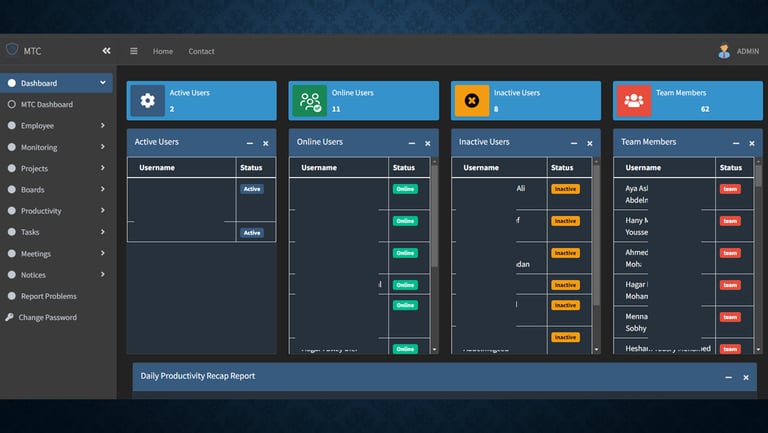Open the ADMIN user avatar
This screenshot has width=768, height=433.
(x=724, y=51)
